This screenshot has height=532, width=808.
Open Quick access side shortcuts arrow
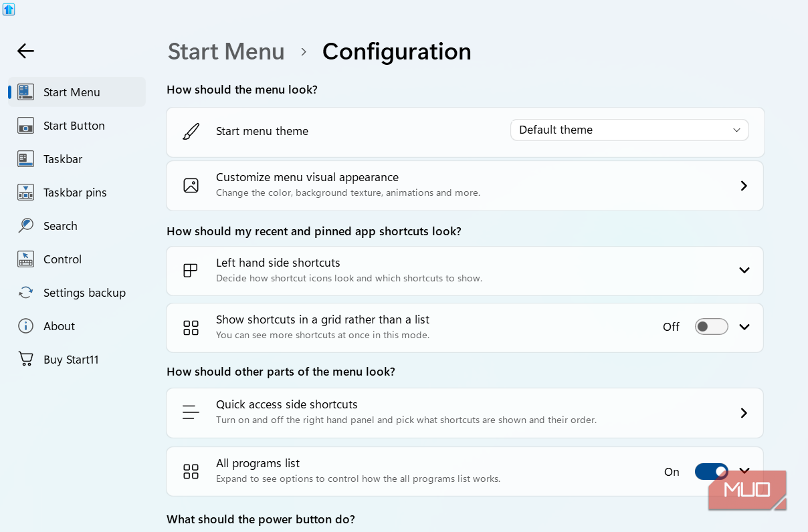[744, 413]
